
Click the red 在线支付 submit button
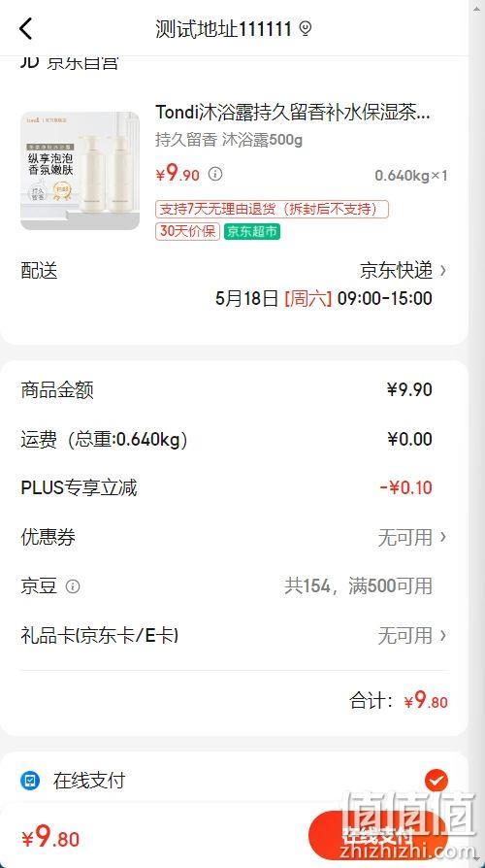coord(378,834)
